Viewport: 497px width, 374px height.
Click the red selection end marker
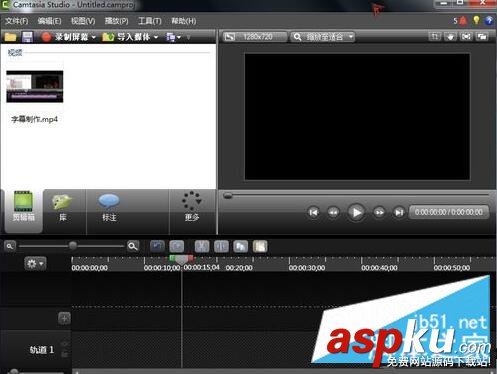tap(191, 258)
